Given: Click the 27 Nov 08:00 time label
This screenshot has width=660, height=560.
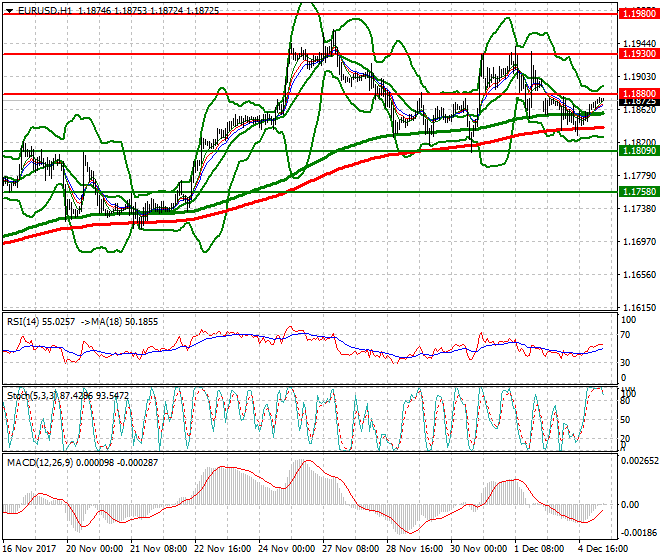Looking at the screenshot, I should [351, 549].
